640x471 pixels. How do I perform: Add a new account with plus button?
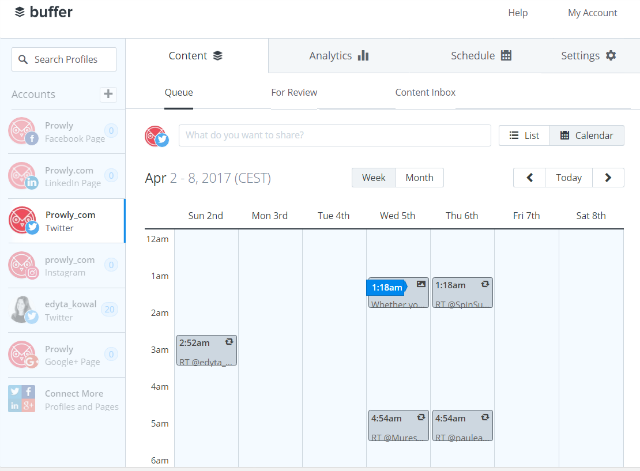[108, 94]
